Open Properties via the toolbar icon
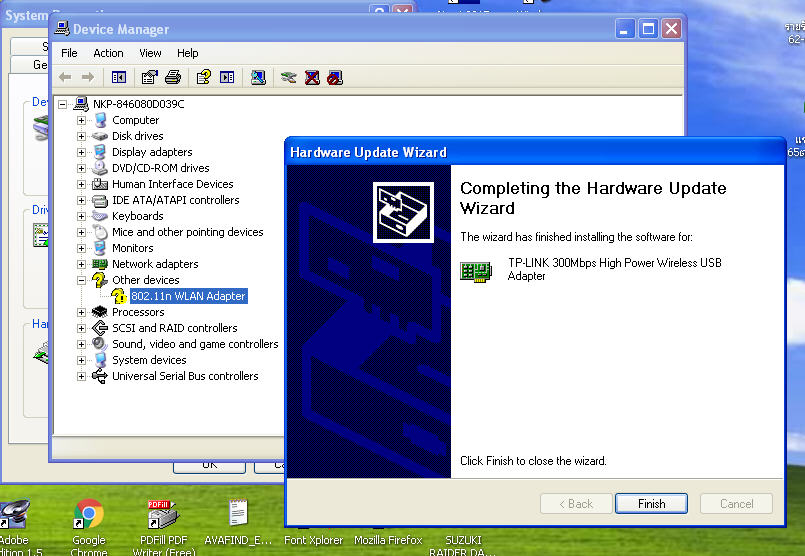 [149, 78]
